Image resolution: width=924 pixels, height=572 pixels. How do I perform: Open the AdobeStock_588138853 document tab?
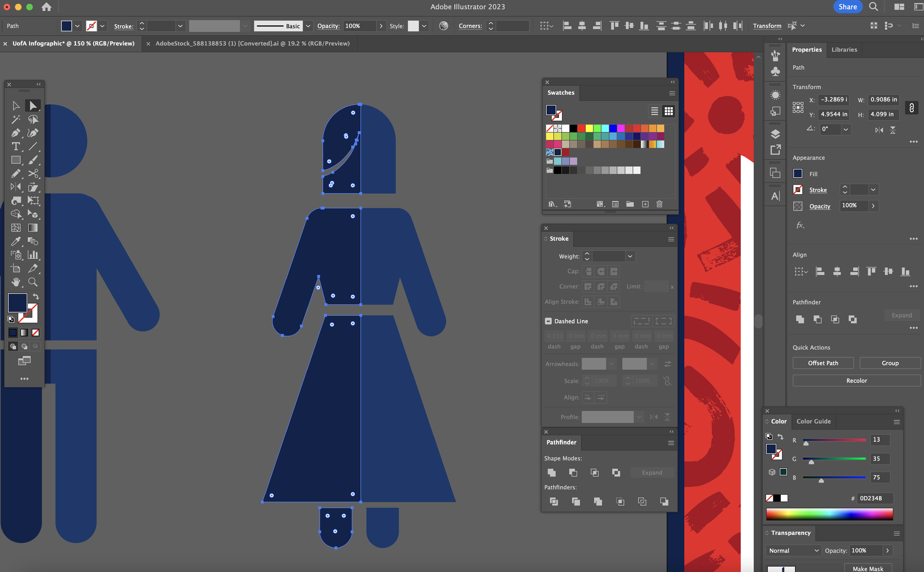pos(252,43)
